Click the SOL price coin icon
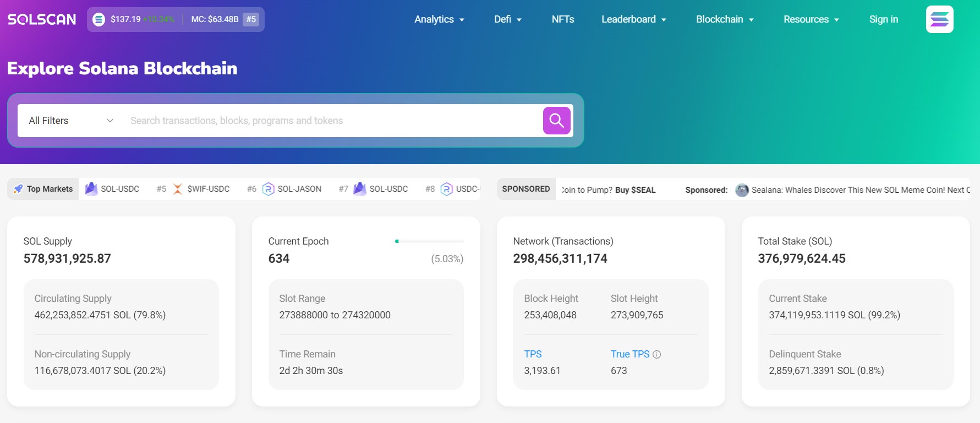The width and height of the screenshot is (980, 423). point(98,19)
